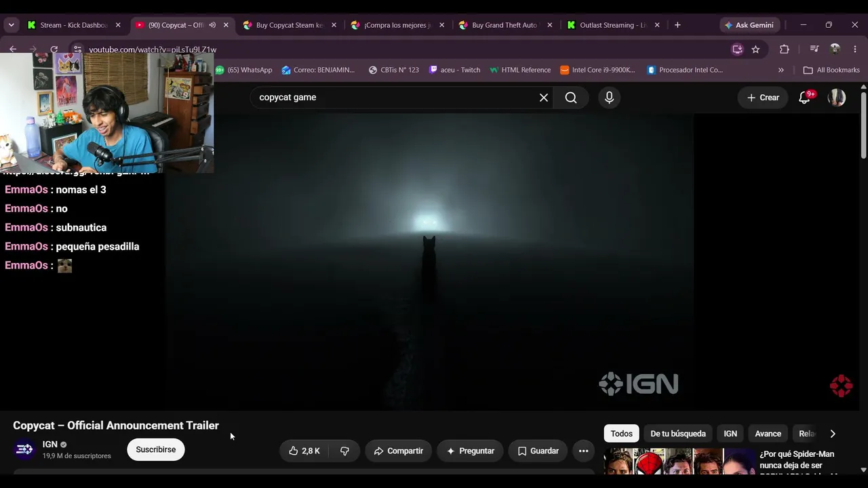Mute the Copycat tab audio icon

pos(212,25)
